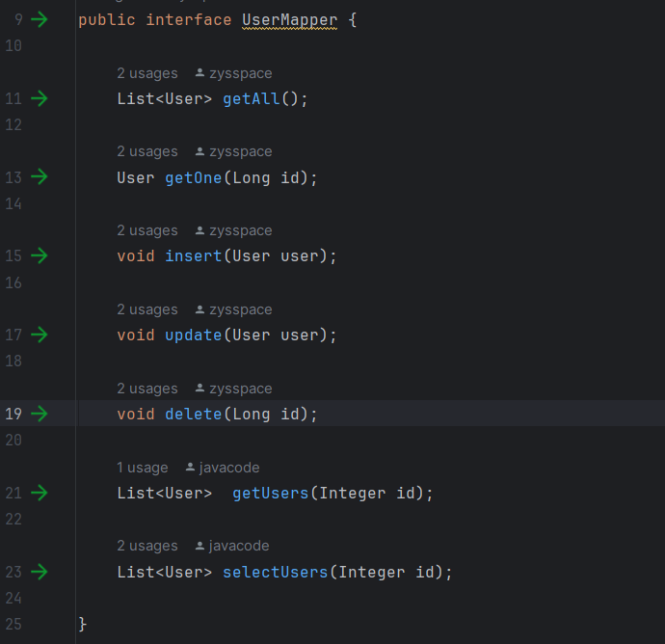Click 'Long' parameter type in getOne
The image size is (665, 644).
tap(252, 178)
